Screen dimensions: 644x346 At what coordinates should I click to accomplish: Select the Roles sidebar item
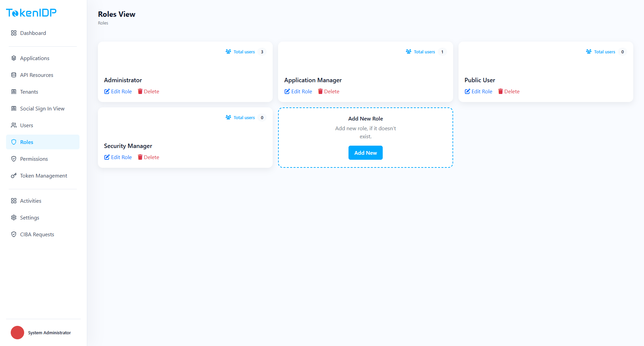(43, 142)
